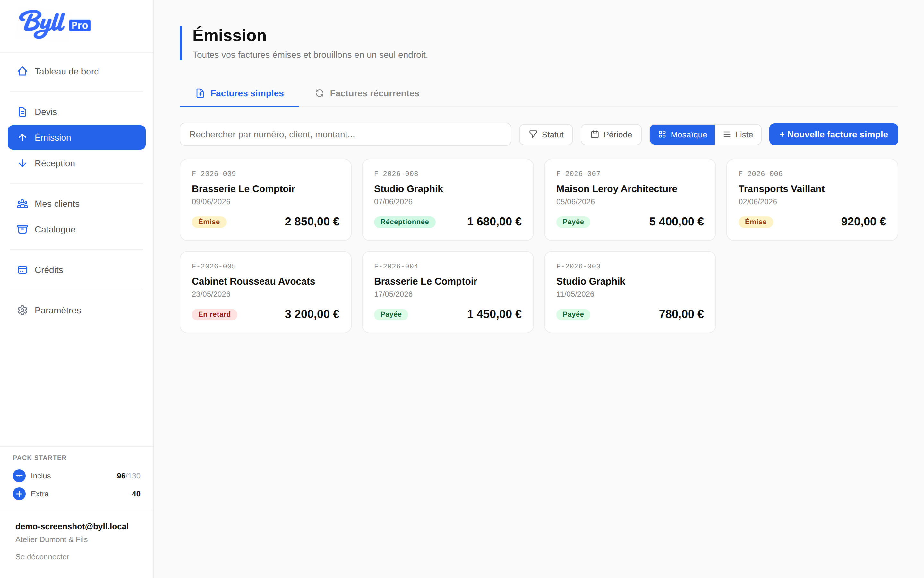Click the down-arrow icon for Réception
The image size is (924, 578).
[x=22, y=163]
